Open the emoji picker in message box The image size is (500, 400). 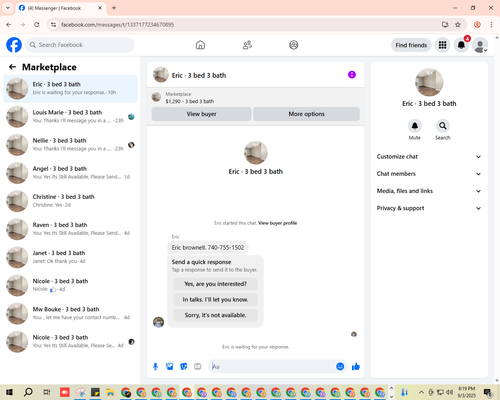tap(340, 367)
